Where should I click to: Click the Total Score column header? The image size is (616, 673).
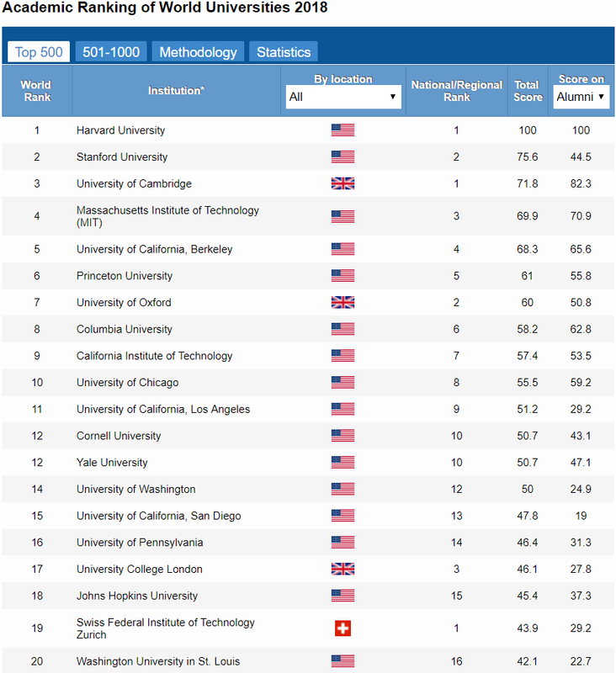click(528, 91)
